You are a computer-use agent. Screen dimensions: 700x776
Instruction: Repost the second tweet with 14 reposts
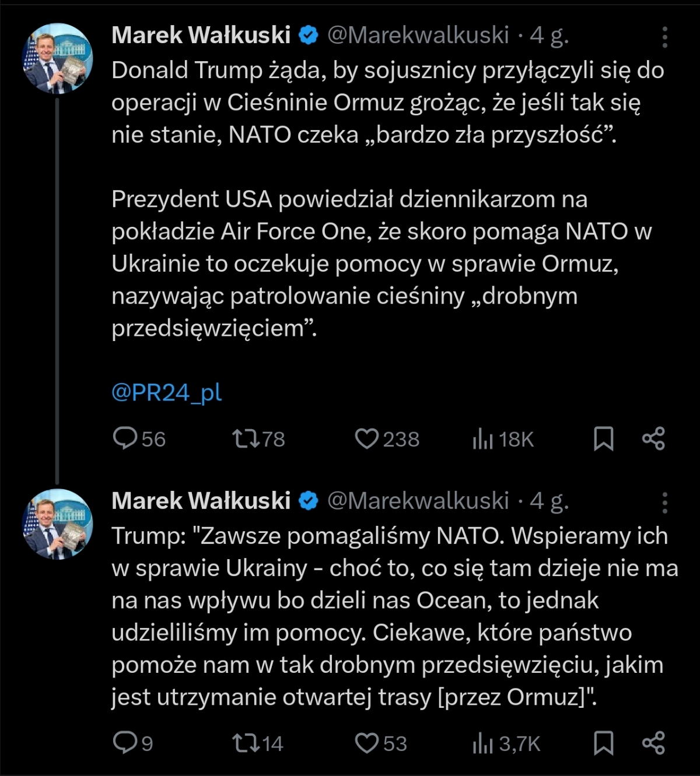pos(246,743)
